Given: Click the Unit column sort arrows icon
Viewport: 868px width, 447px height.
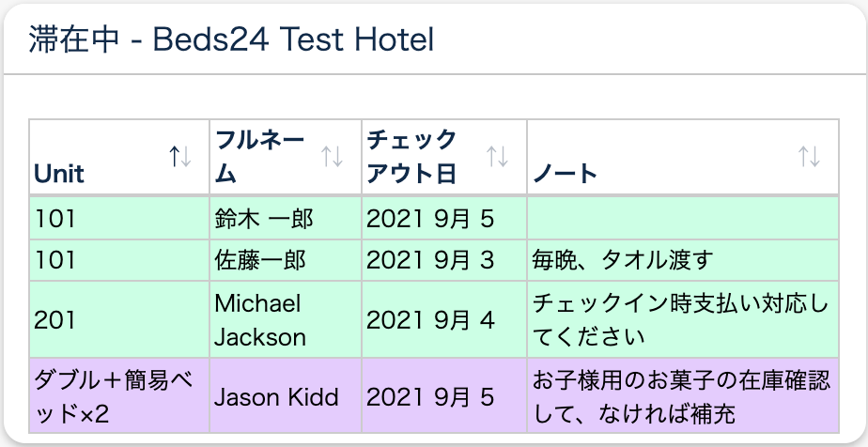Looking at the screenshot, I should [x=180, y=157].
